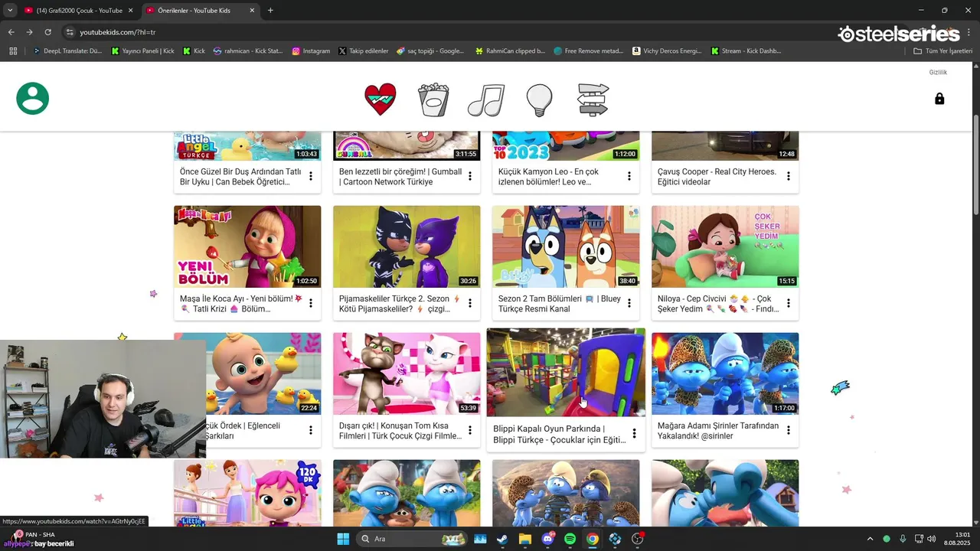Open Google Chrome from the taskbar
The width and height of the screenshot is (980, 551).
pyautogui.click(x=593, y=539)
